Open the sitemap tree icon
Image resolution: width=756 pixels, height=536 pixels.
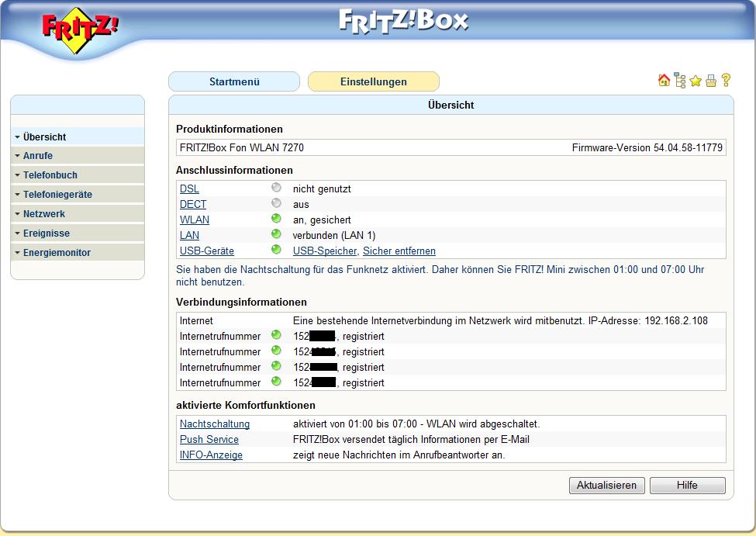pos(680,81)
